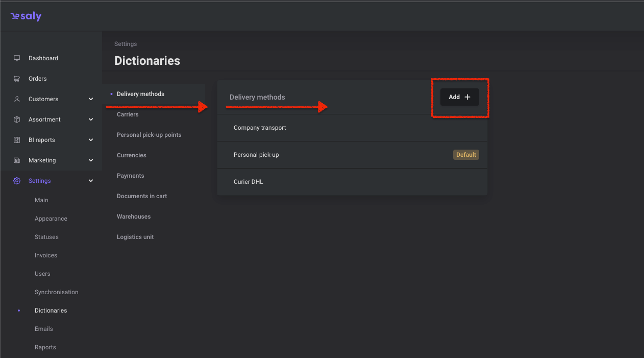Collapse the Settings submenu chevron
Screen dimensions: 644x358
point(91,181)
